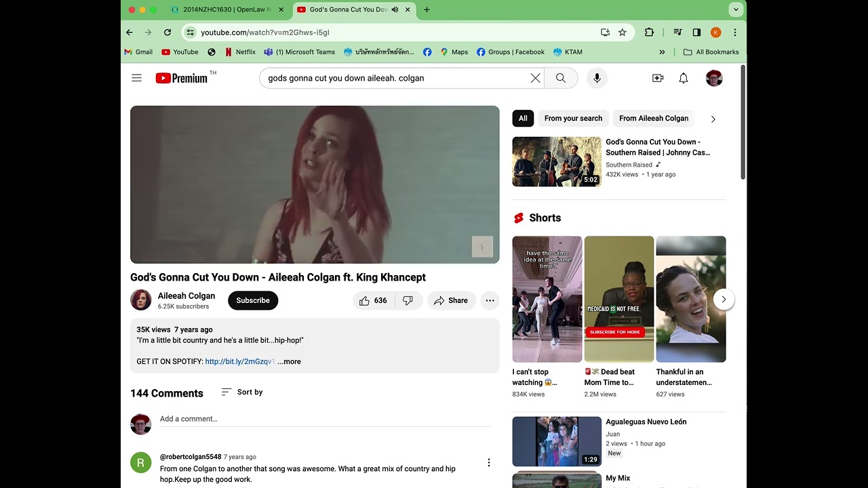The width and height of the screenshot is (868, 488).
Task: Open Netflix bookmark
Action: point(240,52)
